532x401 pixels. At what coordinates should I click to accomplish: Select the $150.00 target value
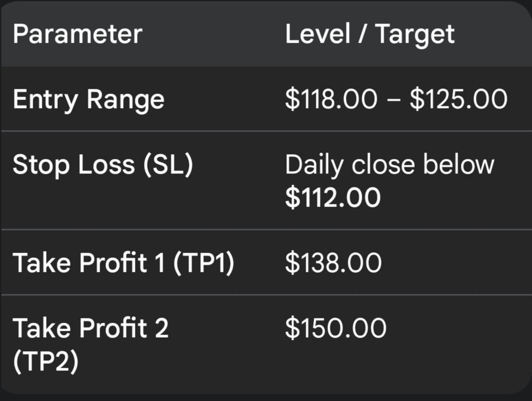point(335,328)
